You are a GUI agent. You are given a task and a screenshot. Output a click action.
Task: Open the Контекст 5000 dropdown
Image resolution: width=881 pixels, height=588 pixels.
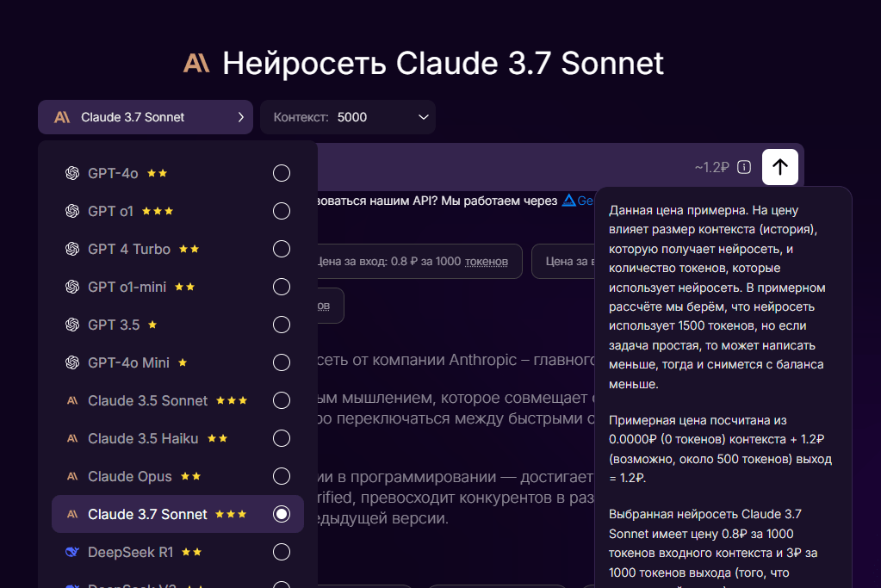348,117
